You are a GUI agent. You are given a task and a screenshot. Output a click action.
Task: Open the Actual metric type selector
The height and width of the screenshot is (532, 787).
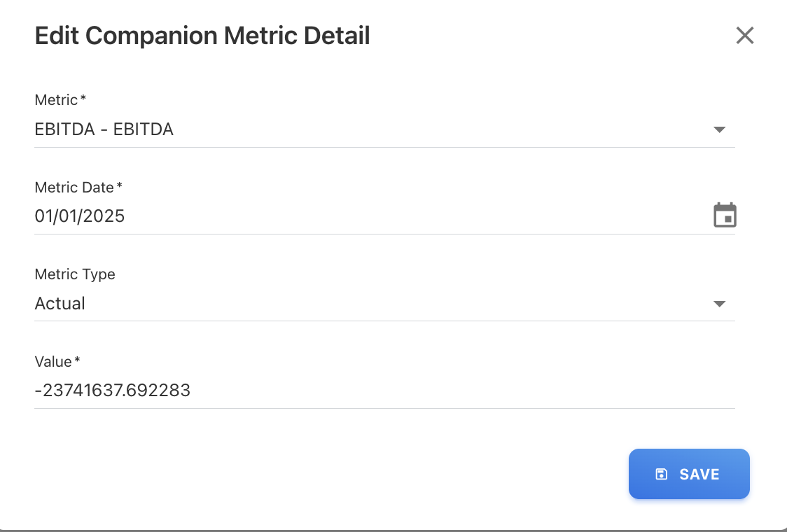click(350, 304)
